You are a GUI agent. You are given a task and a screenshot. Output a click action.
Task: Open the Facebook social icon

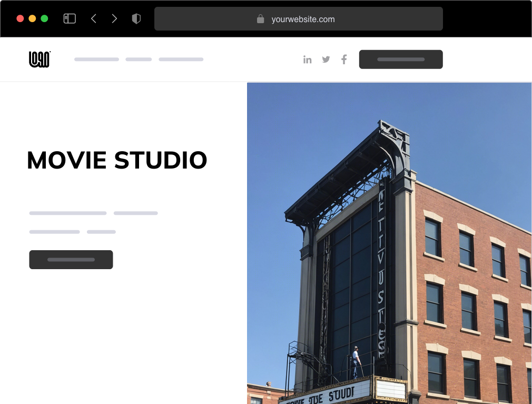344,60
